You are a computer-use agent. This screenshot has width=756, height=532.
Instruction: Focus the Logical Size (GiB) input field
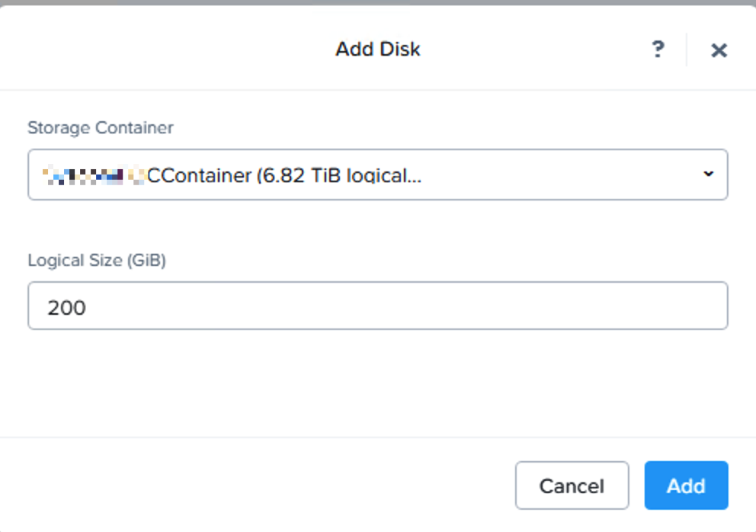pos(378,306)
